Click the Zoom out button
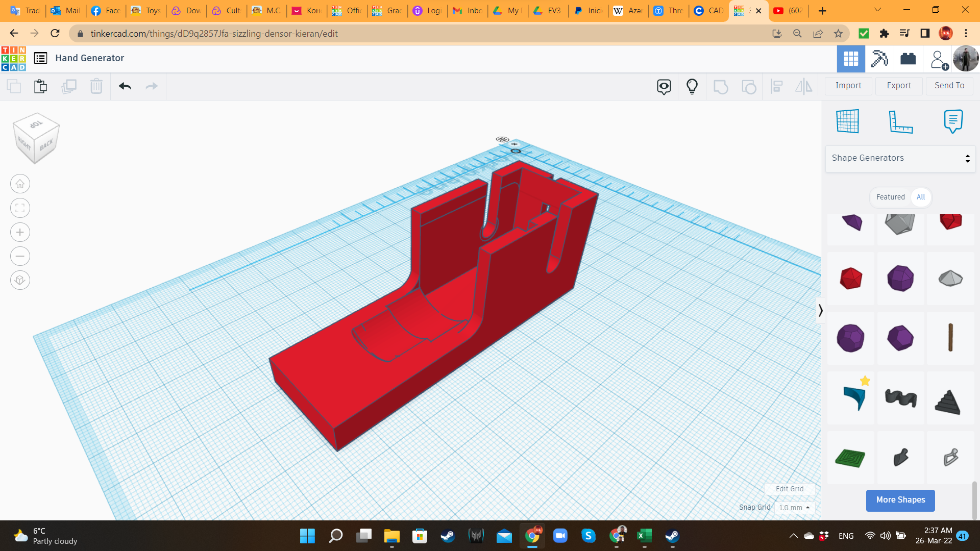Screen dimensions: 980x551 (x=20, y=256)
